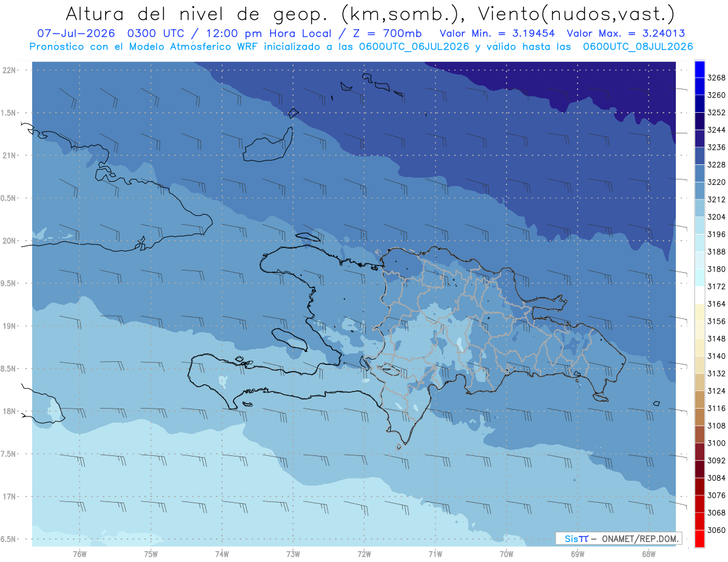
Task: Click the 3124 colorbar label
Action: click(x=716, y=391)
